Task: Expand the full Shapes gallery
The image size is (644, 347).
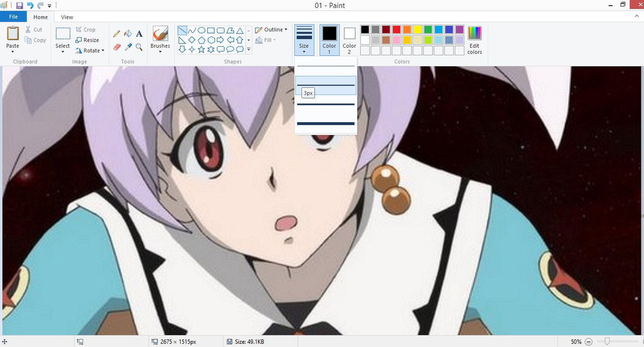Action: tap(249, 49)
